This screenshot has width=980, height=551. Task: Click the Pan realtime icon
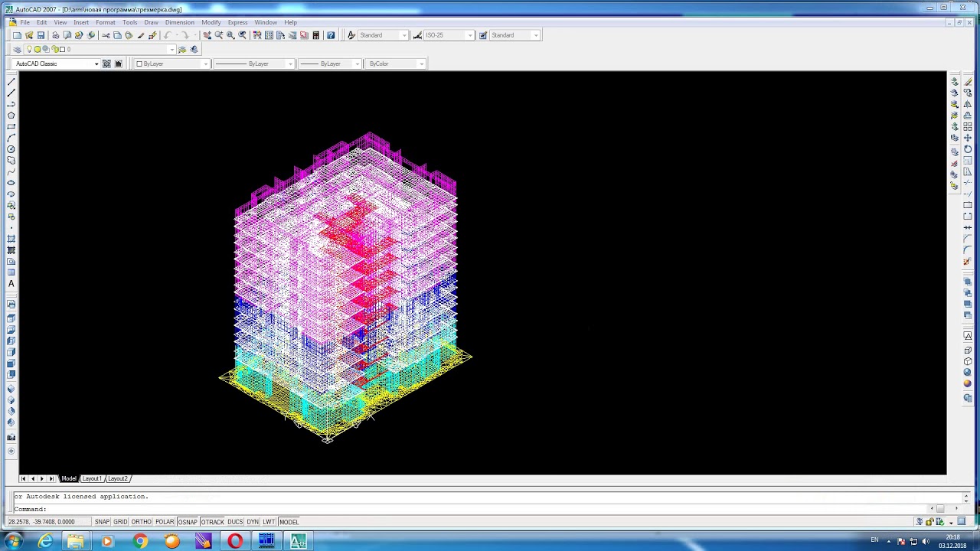click(207, 35)
